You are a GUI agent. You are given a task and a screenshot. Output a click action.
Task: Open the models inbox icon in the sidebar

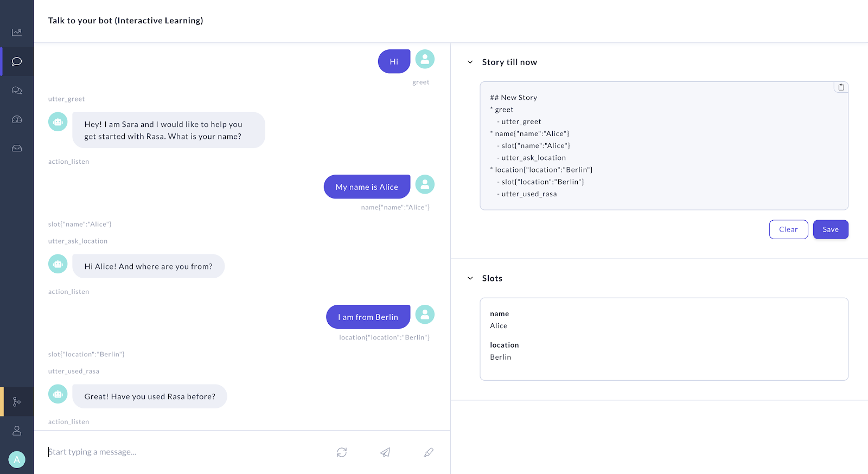coord(17,148)
